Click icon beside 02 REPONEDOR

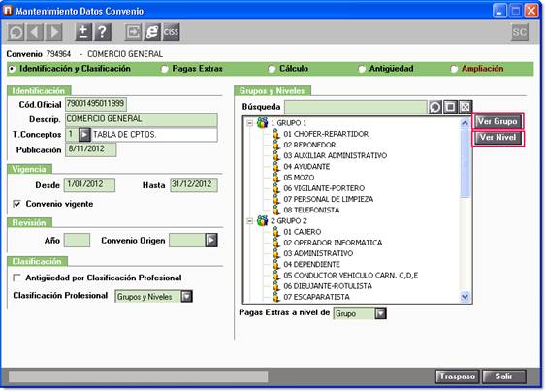pos(276,145)
